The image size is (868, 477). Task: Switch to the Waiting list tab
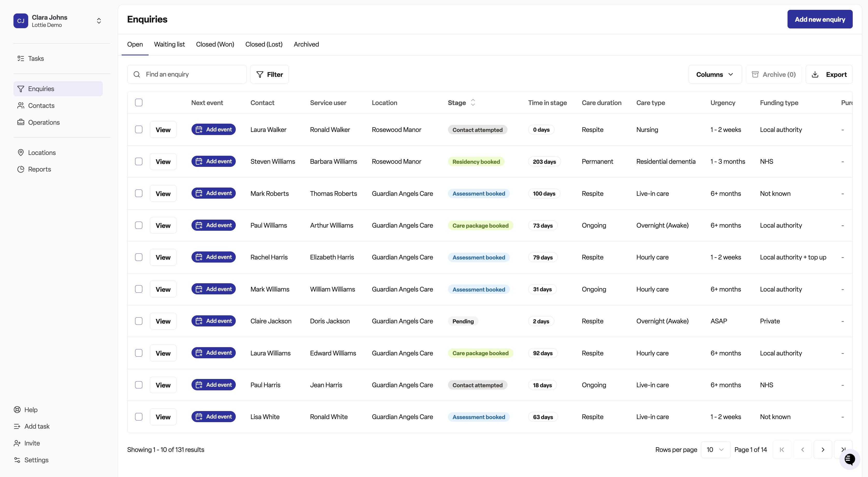click(x=170, y=44)
